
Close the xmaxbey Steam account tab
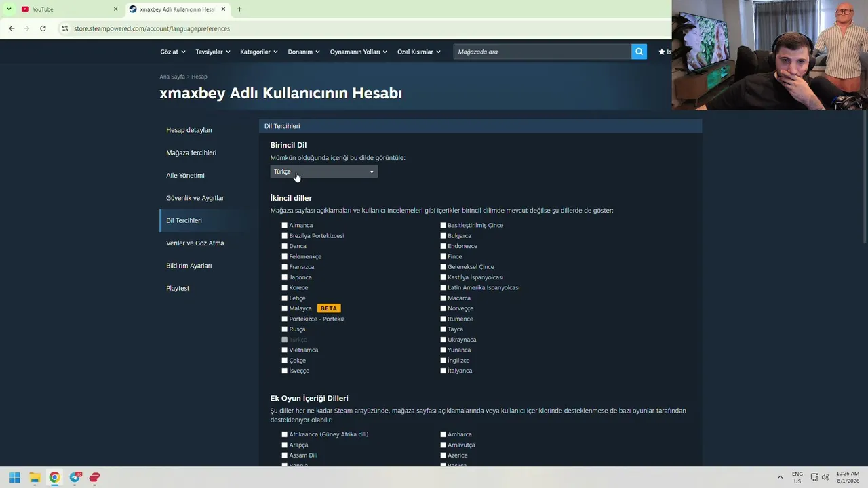[223, 9]
